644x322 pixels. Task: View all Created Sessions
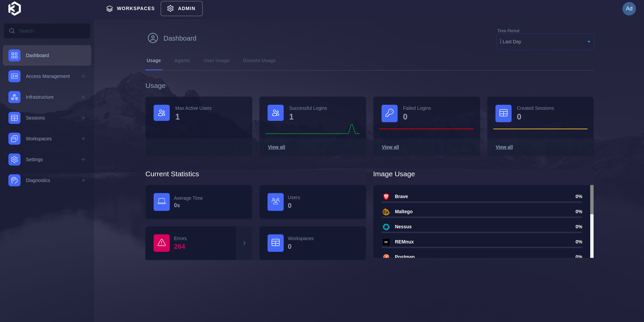click(504, 147)
